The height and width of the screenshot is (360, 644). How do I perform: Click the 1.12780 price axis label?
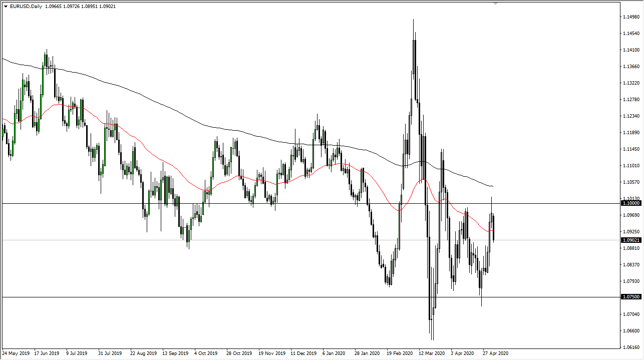(x=632, y=100)
